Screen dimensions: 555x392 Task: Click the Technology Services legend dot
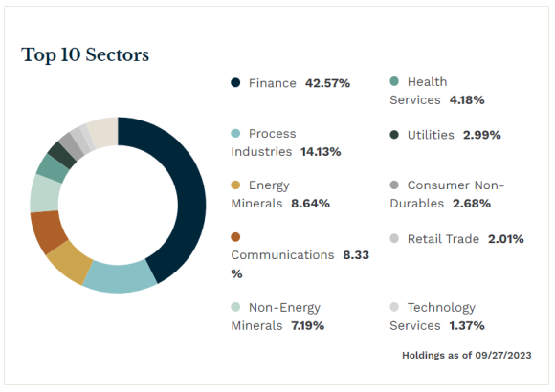[x=394, y=307]
